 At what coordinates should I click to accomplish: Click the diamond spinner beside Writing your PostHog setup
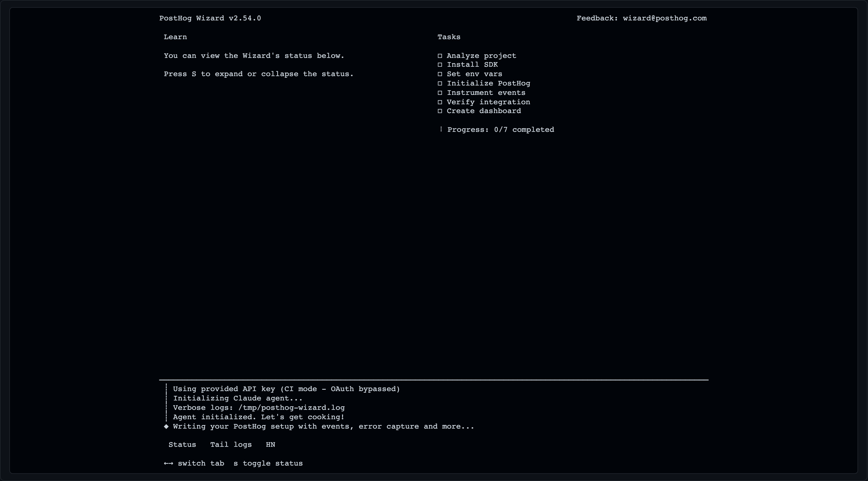coord(166,426)
